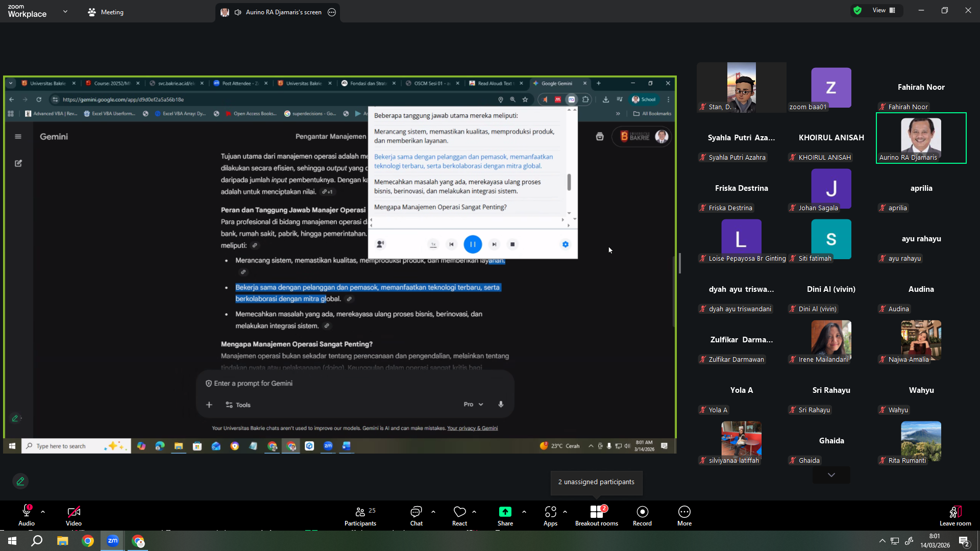Open the Zoom Apps panel

click(550, 515)
